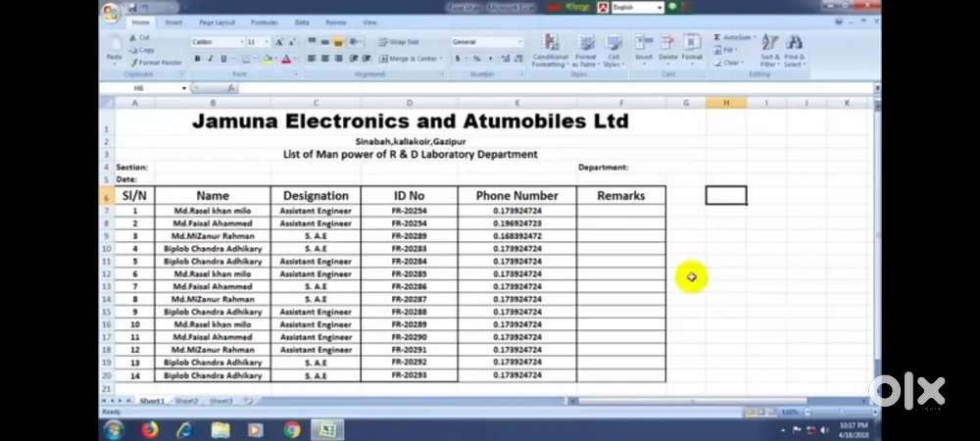This screenshot has width=980, height=441.
Task: Align text right
Action: click(338, 59)
